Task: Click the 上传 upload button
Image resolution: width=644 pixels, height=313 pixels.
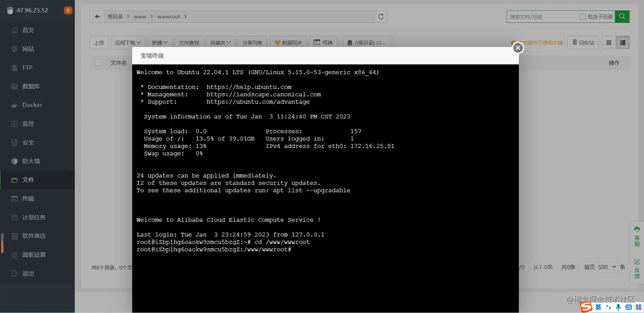Action: [x=99, y=43]
